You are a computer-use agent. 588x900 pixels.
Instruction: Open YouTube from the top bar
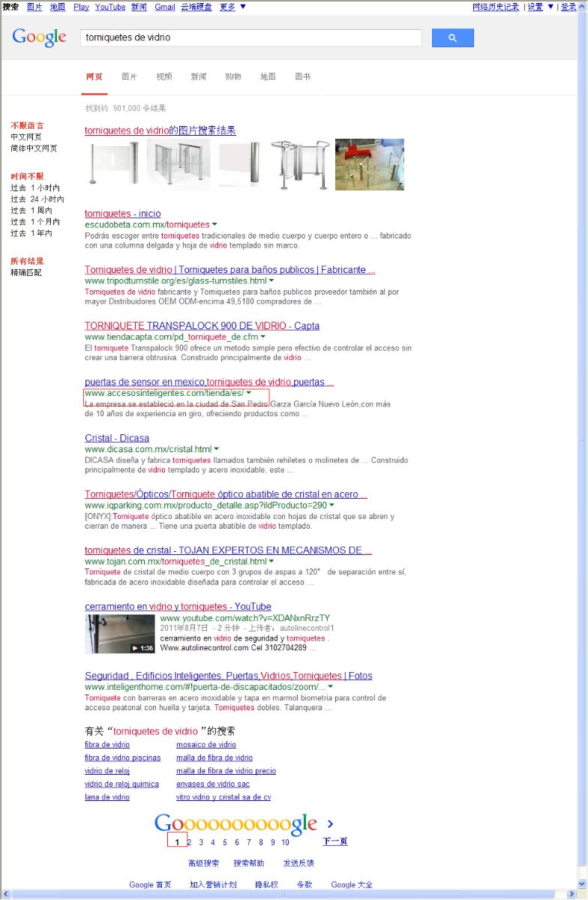[x=110, y=7]
